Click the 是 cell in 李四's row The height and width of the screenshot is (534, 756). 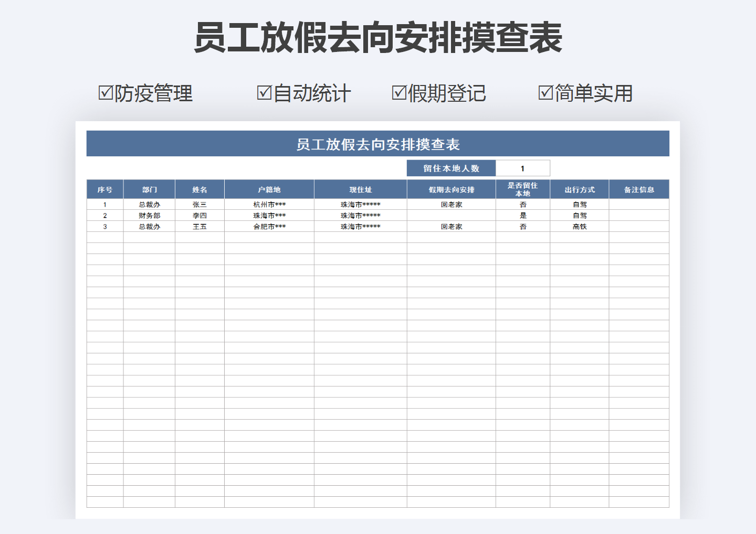pyautogui.click(x=523, y=215)
